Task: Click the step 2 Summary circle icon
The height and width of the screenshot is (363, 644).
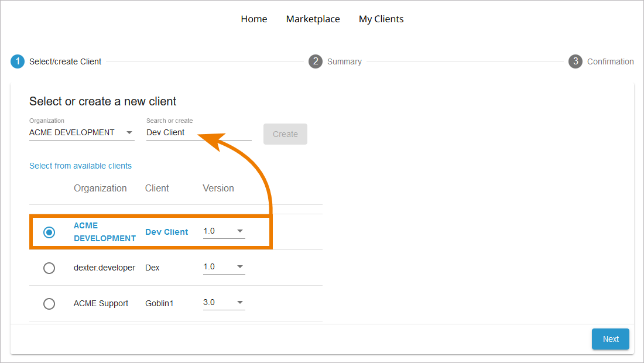Action: click(316, 61)
